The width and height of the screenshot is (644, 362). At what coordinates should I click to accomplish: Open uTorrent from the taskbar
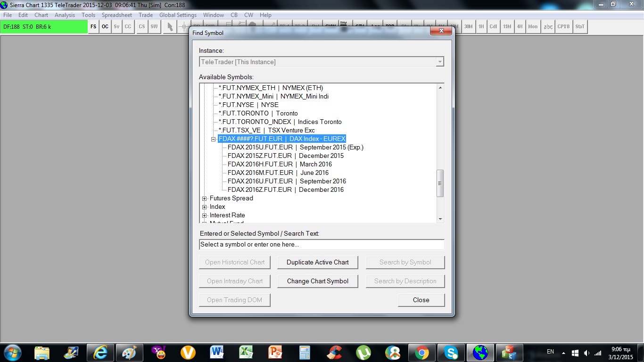point(363,353)
